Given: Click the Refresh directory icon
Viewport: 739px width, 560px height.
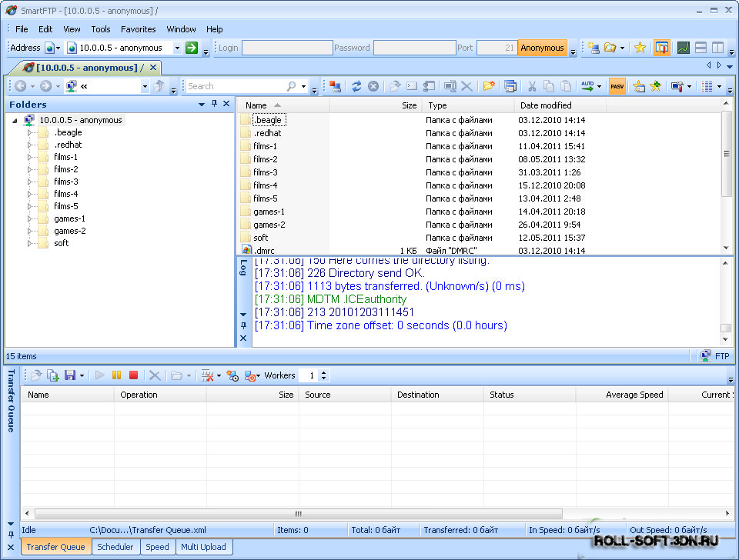Looking at the screenshot, I should click(356, 86).
